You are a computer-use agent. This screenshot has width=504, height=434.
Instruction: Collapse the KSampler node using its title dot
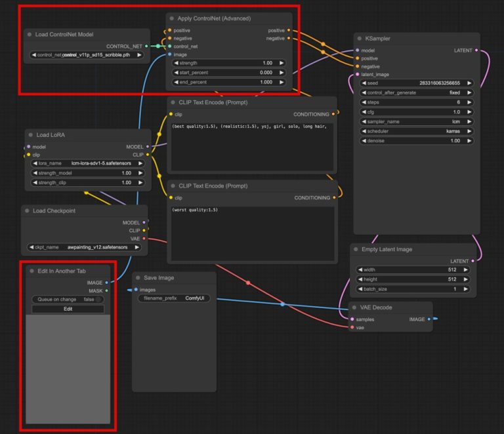pyautogui.click(x=360, y=39)
